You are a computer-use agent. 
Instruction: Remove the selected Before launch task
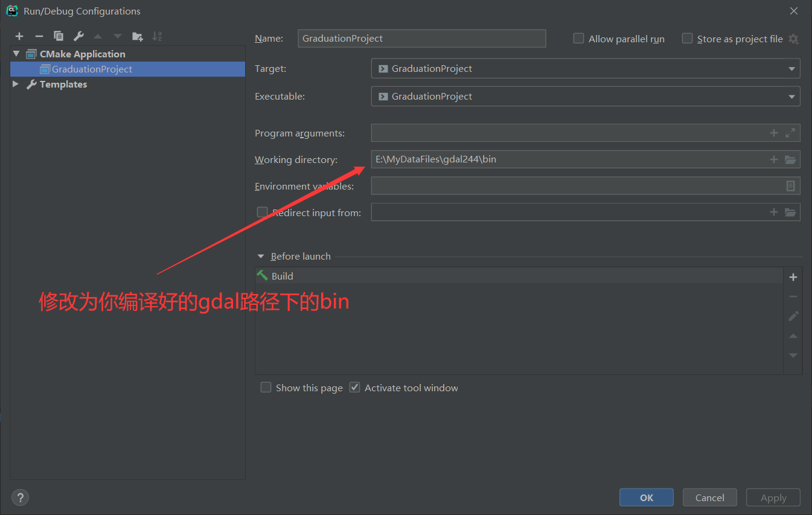(793, 296)
